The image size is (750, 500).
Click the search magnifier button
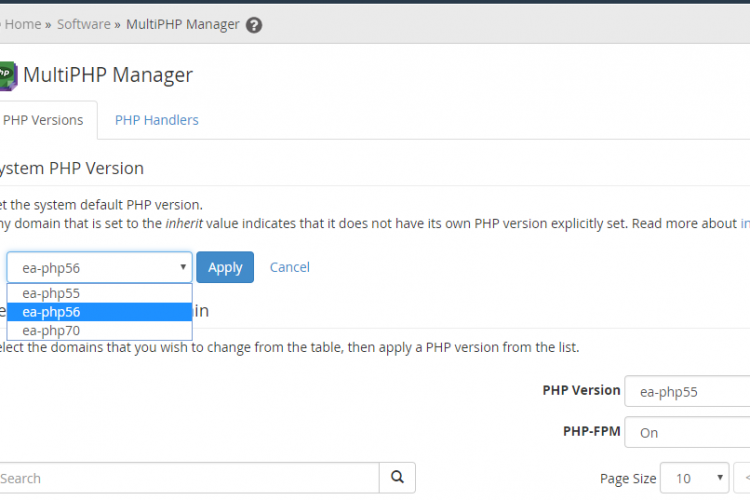pyautogui.click(x=397, y=477)
